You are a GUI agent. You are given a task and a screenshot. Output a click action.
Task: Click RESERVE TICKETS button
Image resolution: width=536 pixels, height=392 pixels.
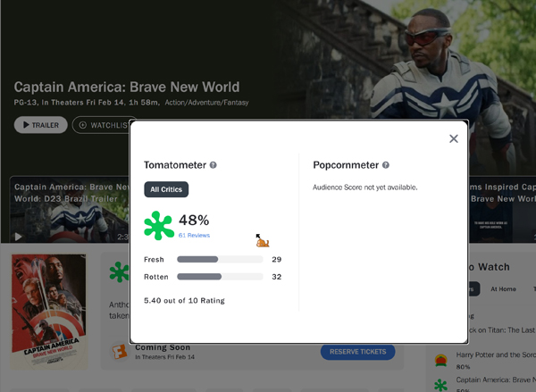[357, 352]
